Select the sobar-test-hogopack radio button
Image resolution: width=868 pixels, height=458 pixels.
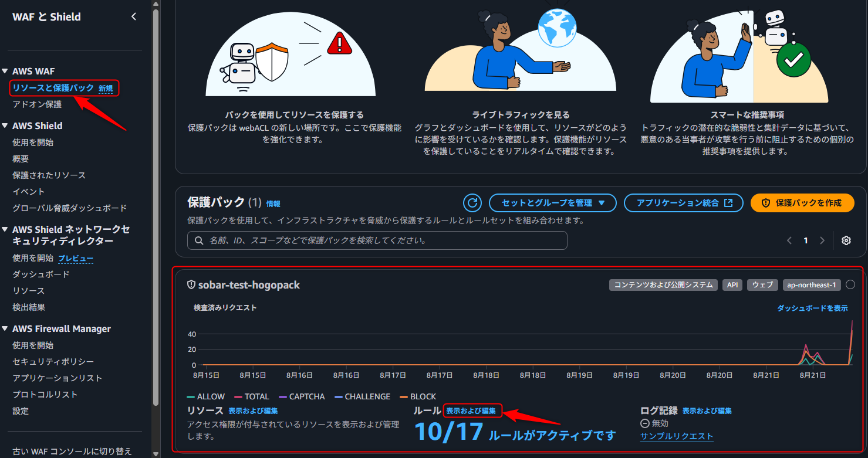(850, 285)
